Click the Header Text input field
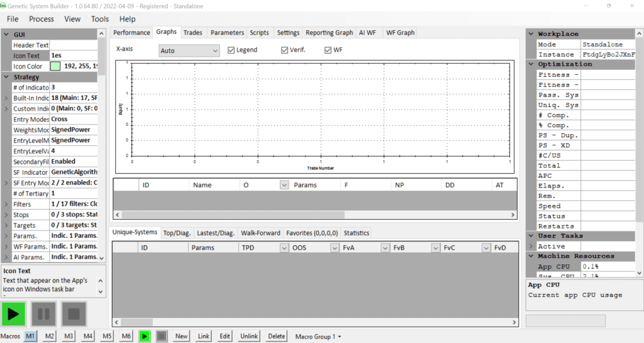This screenshot has width=644, height=343. (72, 45)
